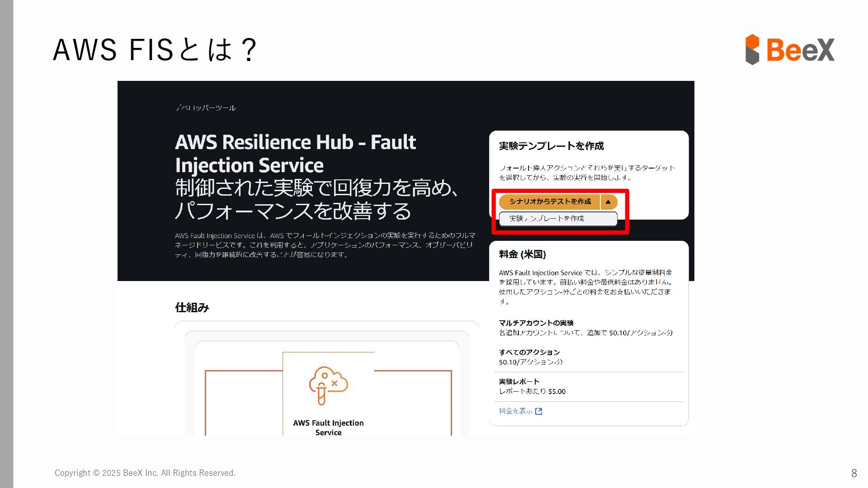Click the 実験レポート pricing label

point(519,382)
